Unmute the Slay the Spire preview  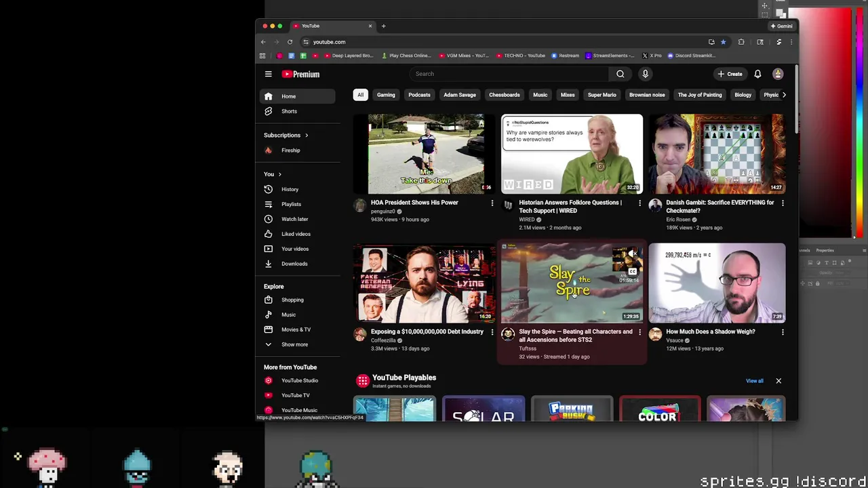click(x=632, y=254)
